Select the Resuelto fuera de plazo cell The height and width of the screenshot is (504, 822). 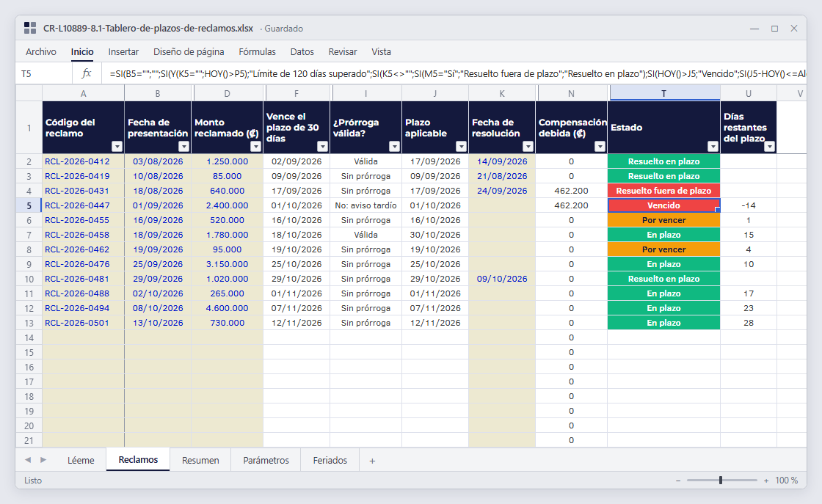point(663,191)
